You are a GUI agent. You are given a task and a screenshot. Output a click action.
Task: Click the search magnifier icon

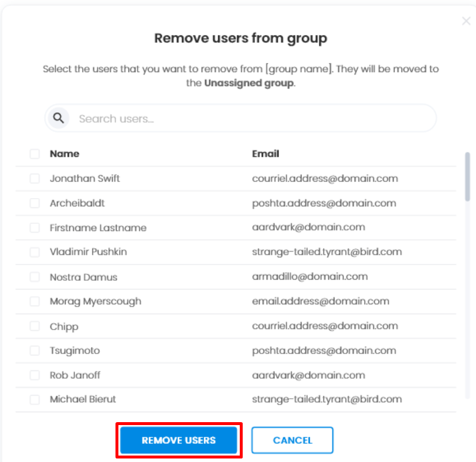[x=58, y=118]
